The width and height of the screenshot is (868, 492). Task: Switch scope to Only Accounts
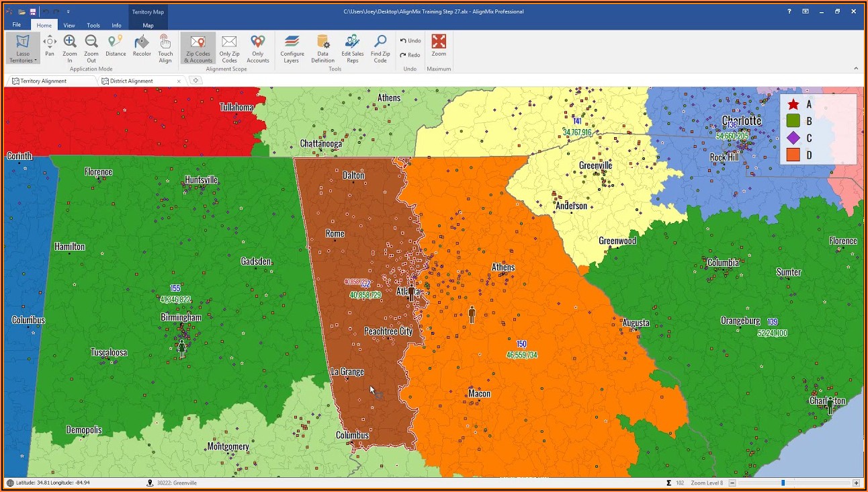(258, 47)
